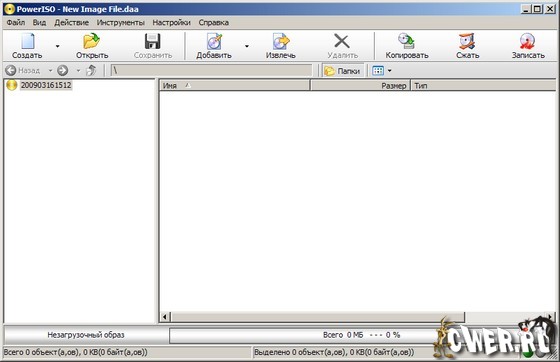Viewport: 560px width, 362px height.
Task: Toggle the Папки folders pane button
Action: click(x=342, y=71)
